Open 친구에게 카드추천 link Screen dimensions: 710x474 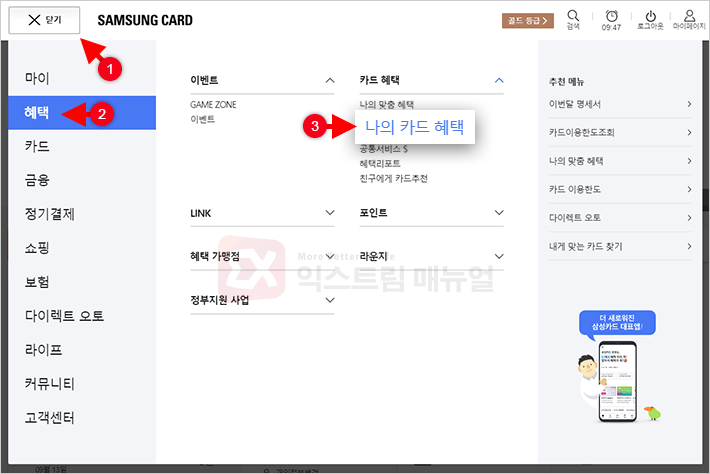point(393,178)
